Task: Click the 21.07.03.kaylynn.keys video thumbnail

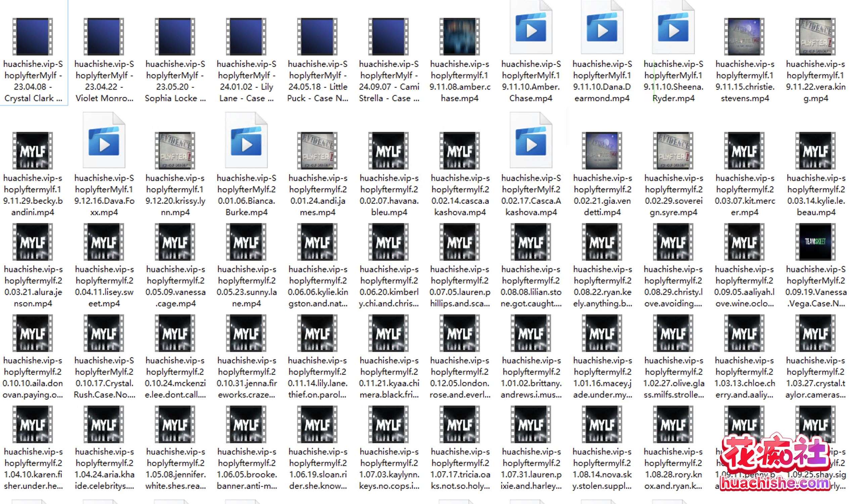Action: [389, 424]
